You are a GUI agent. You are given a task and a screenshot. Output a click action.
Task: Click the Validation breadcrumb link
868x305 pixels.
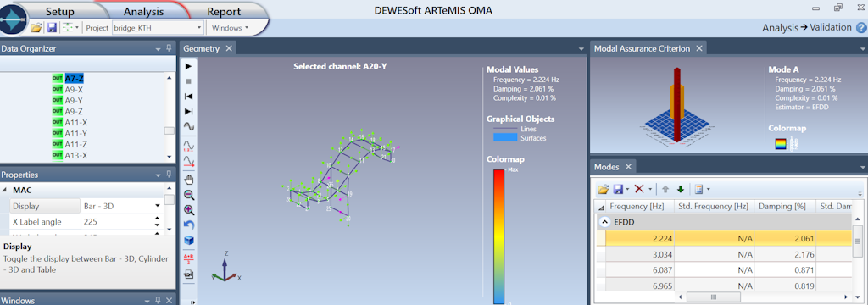pos(831,27)
